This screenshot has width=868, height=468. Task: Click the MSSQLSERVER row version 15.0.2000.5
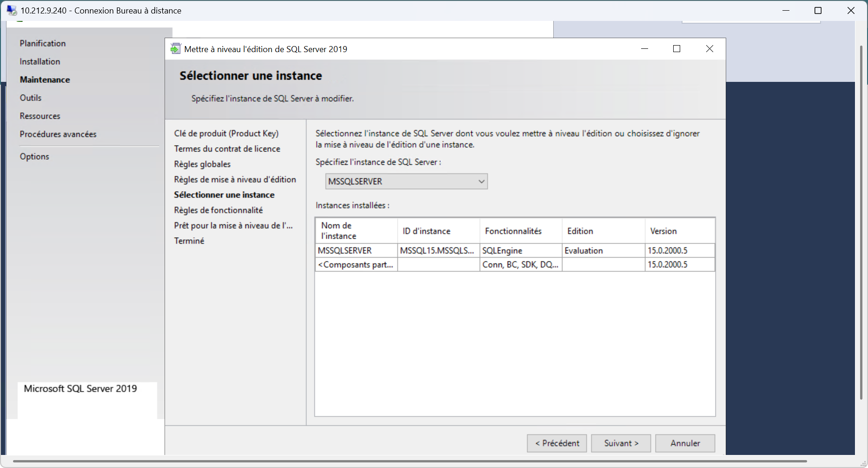680,251
